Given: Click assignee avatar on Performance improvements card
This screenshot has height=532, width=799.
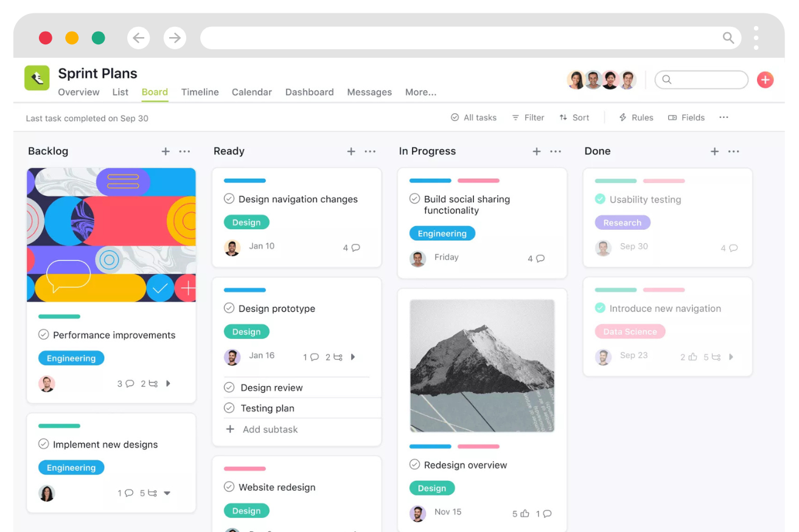Looking at the screenshot, I should (x=47, y=384).
